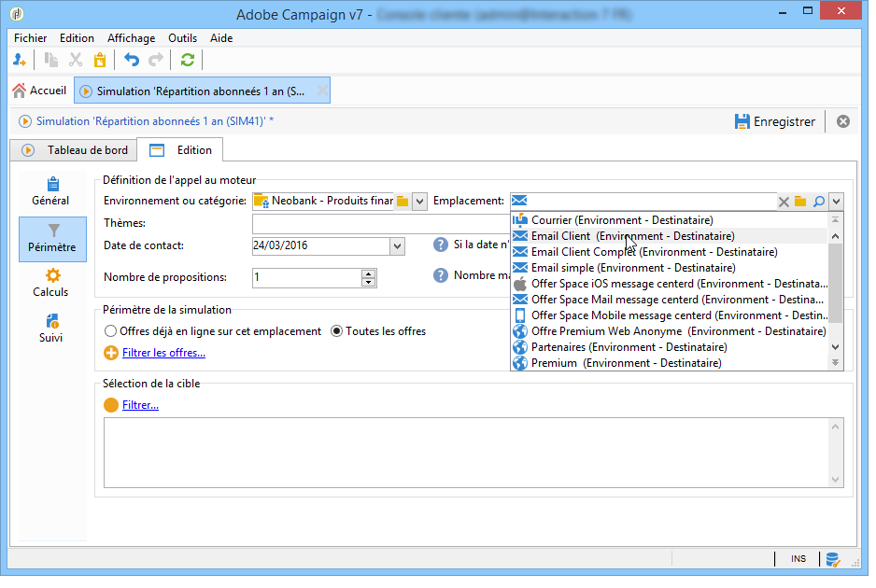Click folder icon next to Neobank environment
The height and width of the screenshot is (588, 876).
(x=403, y=201)
